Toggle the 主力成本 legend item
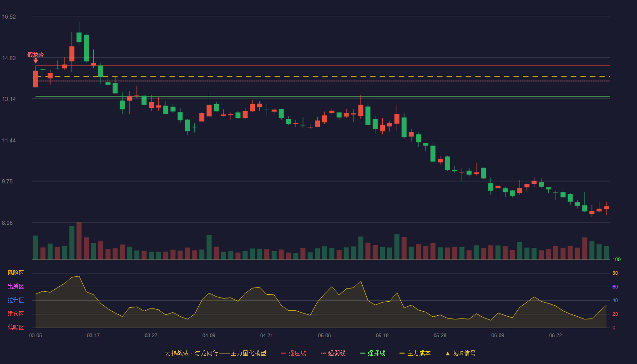This screenshot has height=364, width=637. (415, 353)
